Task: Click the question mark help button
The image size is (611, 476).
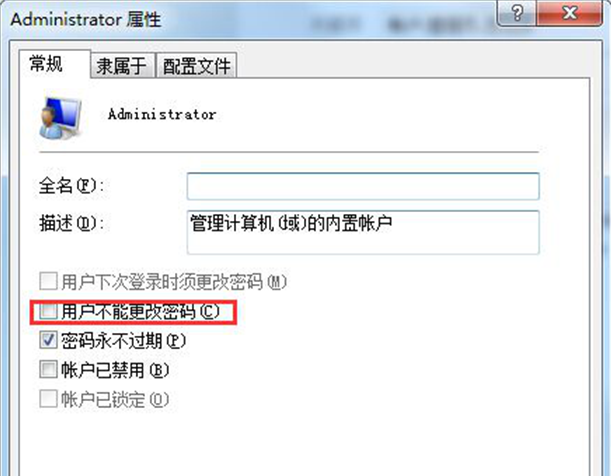Action: click(x=517, y=13)
